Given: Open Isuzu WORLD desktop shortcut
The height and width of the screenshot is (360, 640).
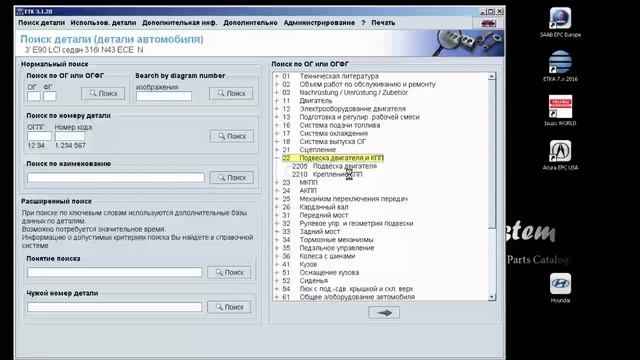Looking at the screenshot, I should pyautogui.click(x=560, y=111).
